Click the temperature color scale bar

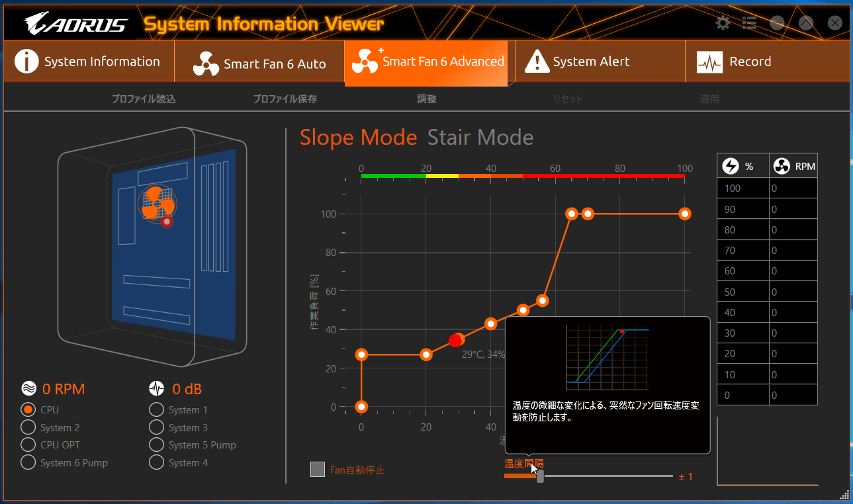[x=523, y=177]
